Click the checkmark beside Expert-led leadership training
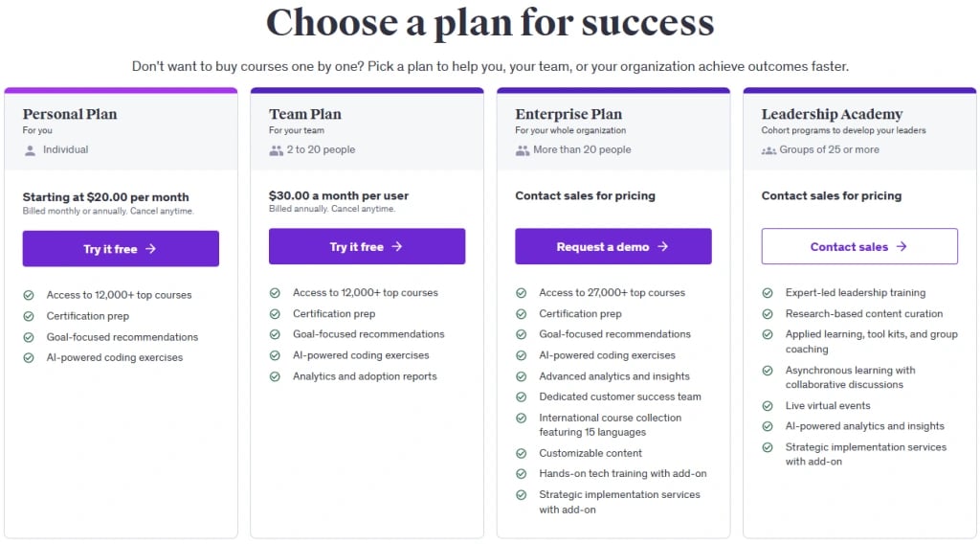Screen dimensions: 980x544 [x=768, y=293]
